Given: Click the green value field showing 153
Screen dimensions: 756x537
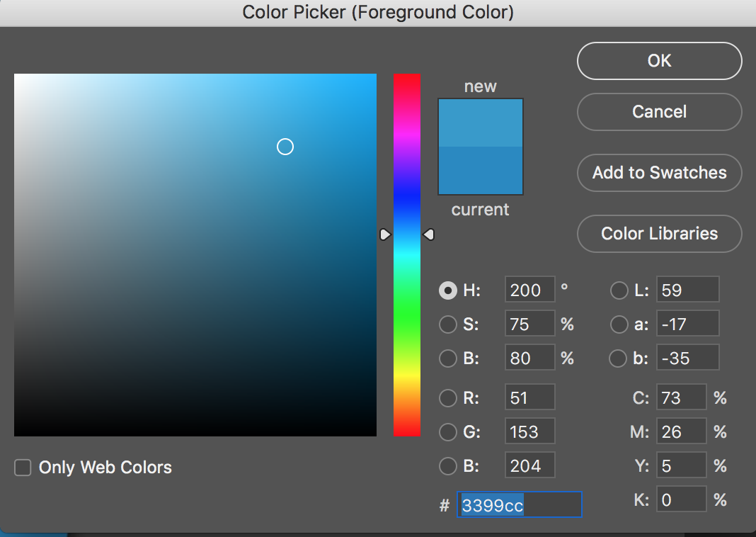Looking at the screenshot, I should (529, 432).
